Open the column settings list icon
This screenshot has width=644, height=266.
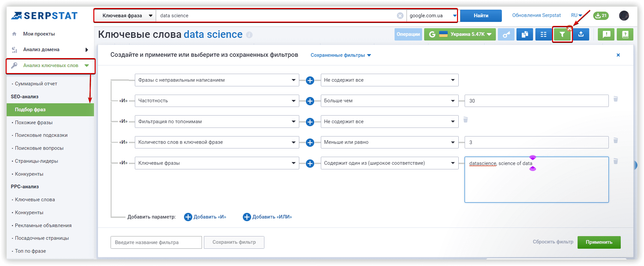coord(543,35)
